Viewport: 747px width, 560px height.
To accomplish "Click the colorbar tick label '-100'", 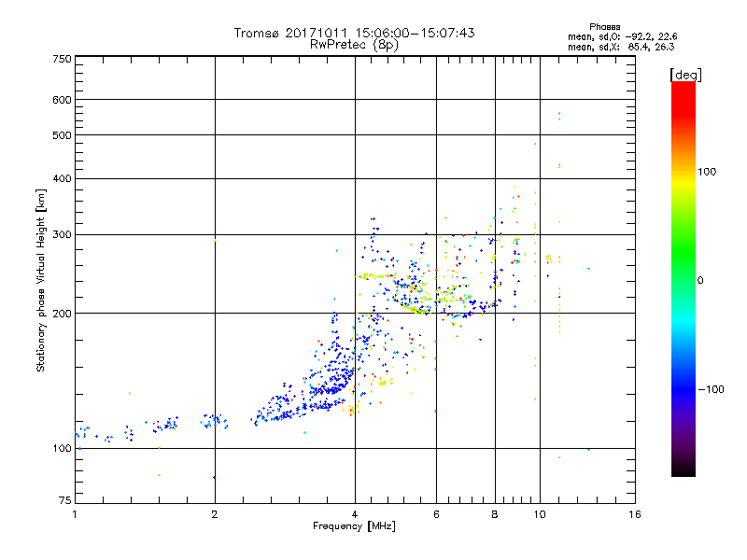I will click(x=711, y=389).
